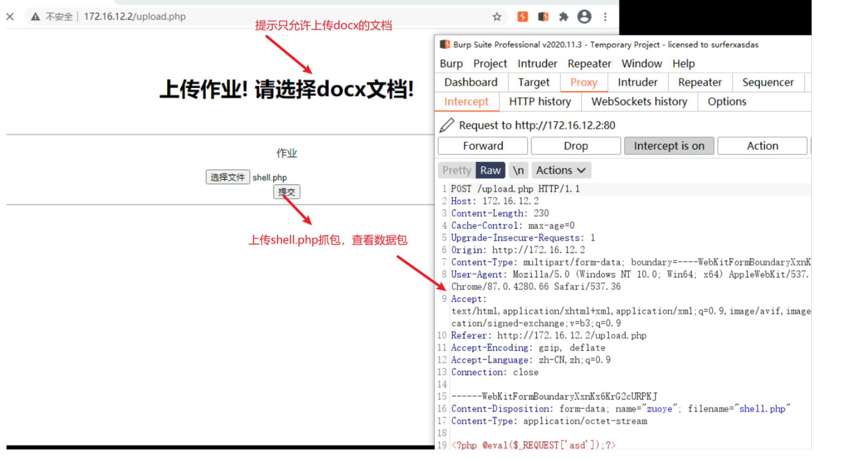This screenshot has height=458, width=868.
Task: Open the Chrome profile avatar icon
Action: coord(584,17)
